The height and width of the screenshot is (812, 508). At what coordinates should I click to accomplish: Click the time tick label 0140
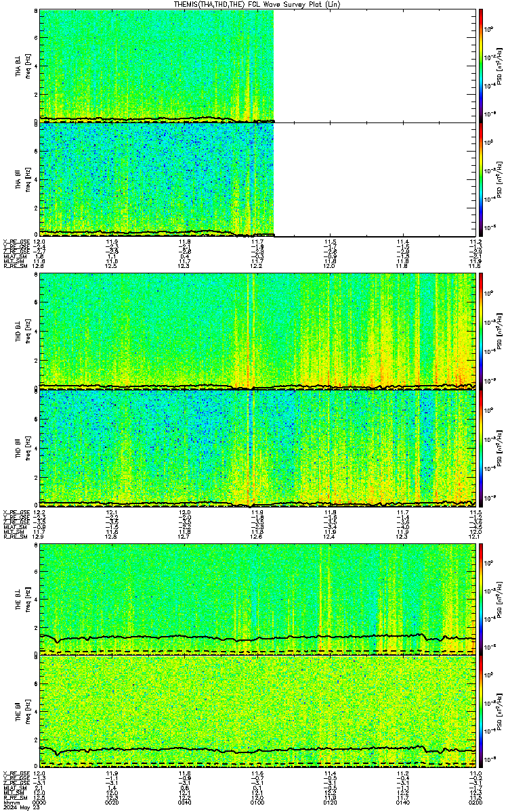402,802
